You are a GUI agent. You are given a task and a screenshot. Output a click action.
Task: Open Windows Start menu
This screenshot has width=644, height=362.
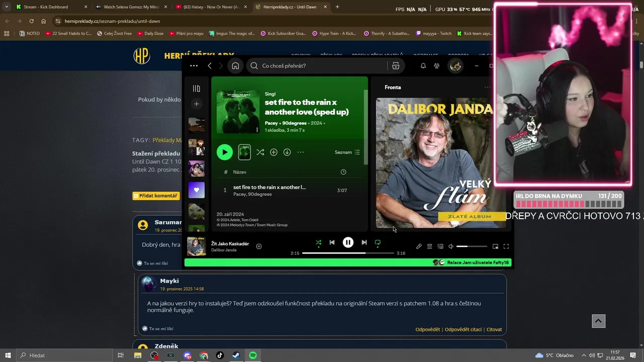click(x=8, y=355)
